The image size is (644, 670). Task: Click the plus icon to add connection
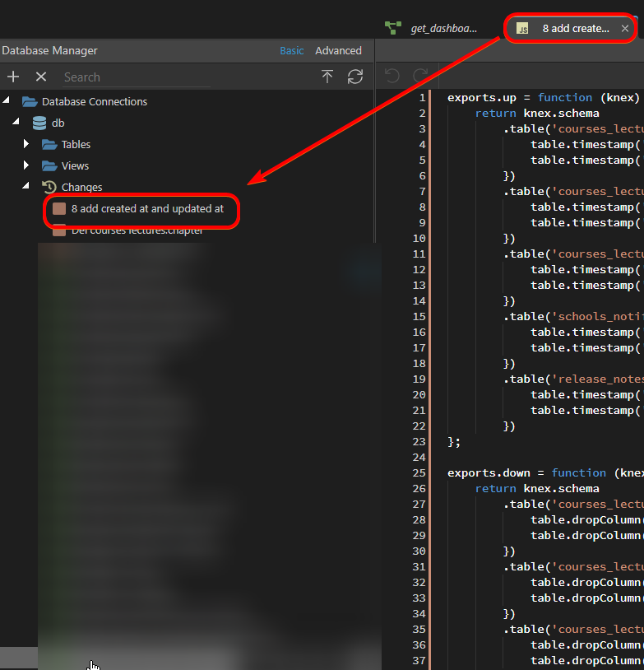(13, 77)
